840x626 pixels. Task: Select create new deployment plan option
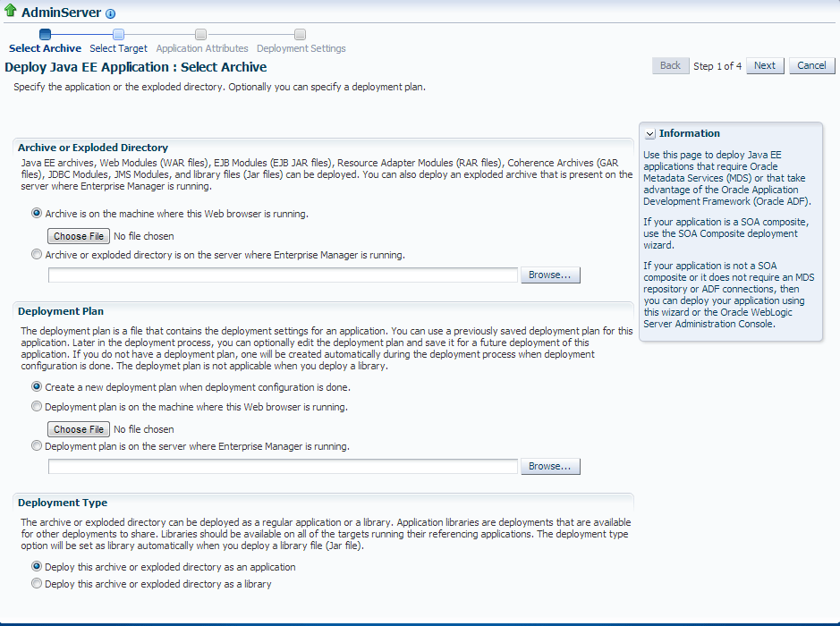coord(37,386)
